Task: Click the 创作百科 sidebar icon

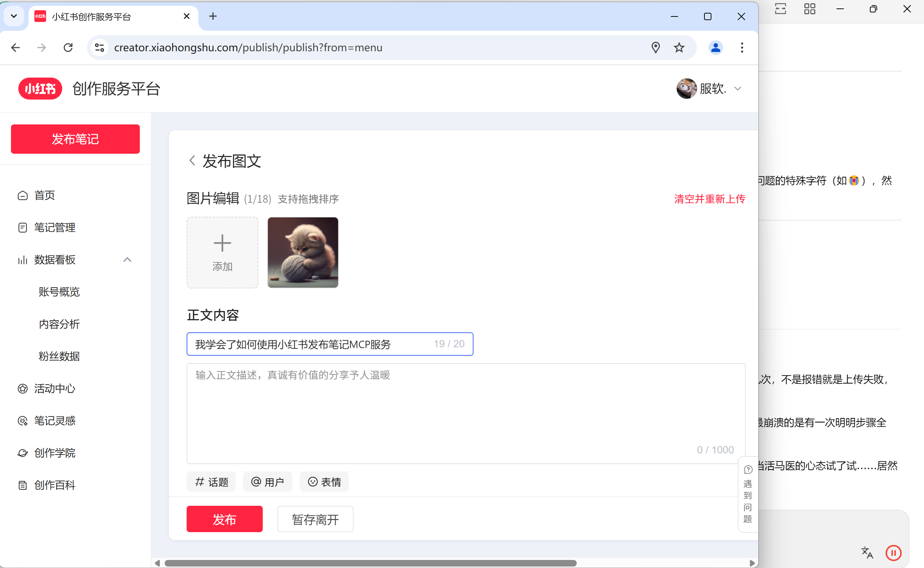Action: [x=23, y=485]
